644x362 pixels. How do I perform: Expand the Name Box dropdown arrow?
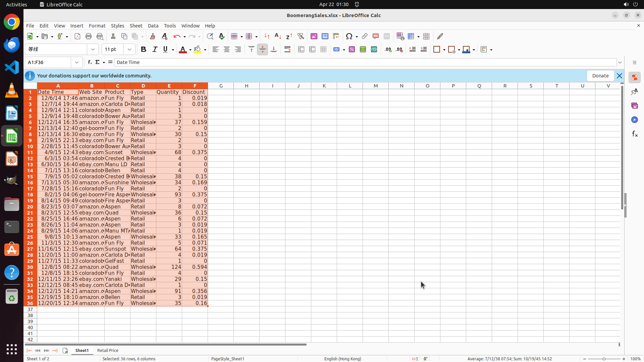tap(77, 62)
